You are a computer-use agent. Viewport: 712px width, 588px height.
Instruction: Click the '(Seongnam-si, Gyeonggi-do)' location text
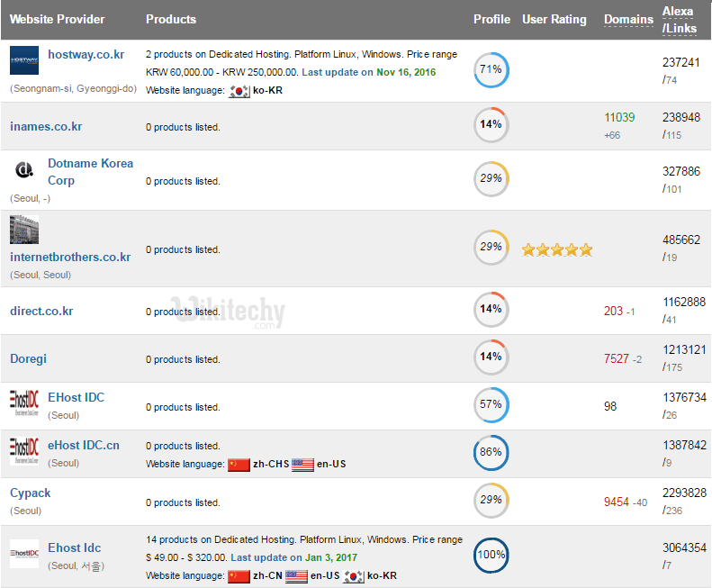coord(73,88)
